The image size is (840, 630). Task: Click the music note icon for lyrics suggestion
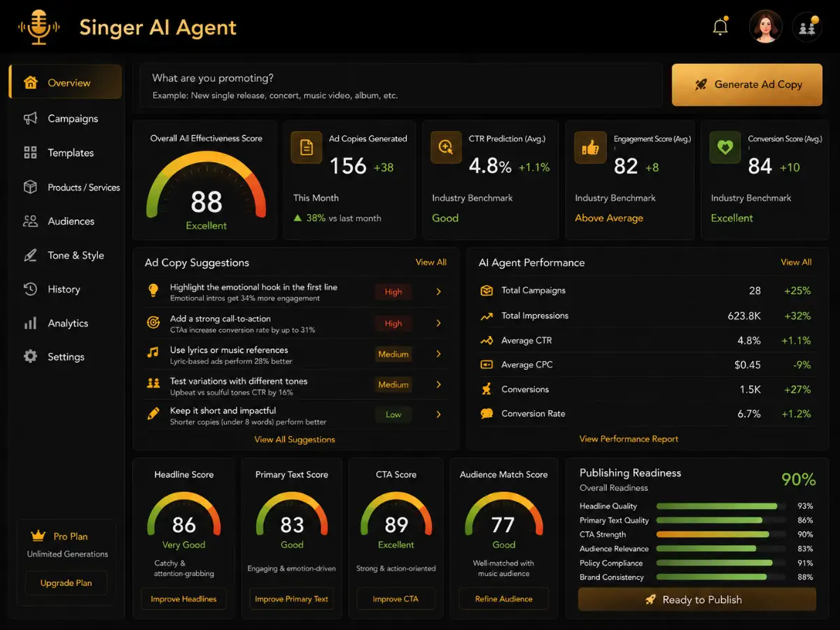pos(153,353)
